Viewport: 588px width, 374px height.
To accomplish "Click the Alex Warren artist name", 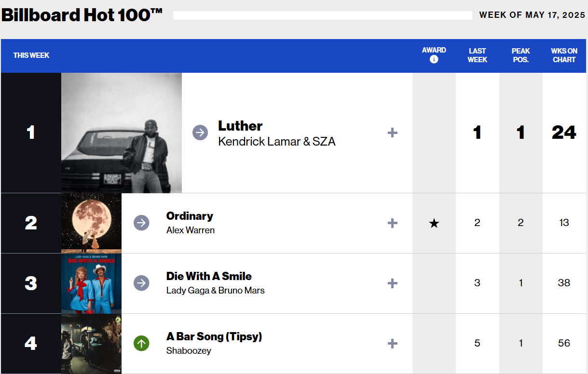I will pyautogui.click(x=191, y=230).
